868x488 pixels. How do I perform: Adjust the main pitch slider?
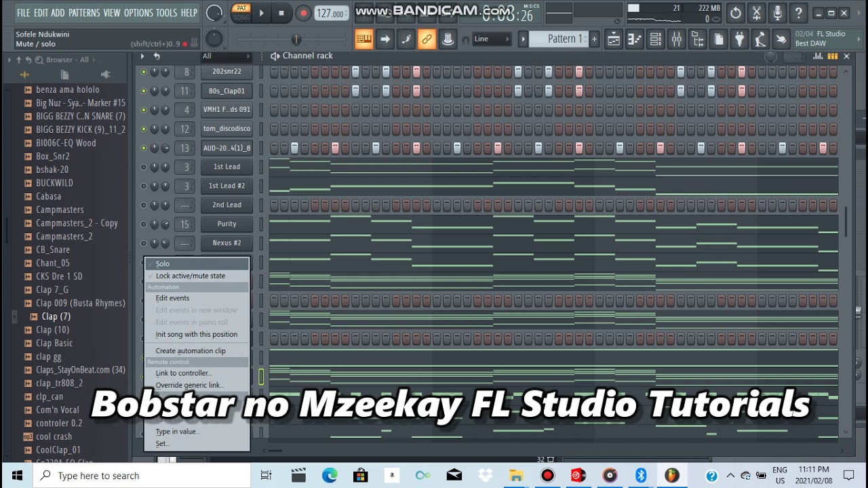pyautogui.click(x=295, y=39)
